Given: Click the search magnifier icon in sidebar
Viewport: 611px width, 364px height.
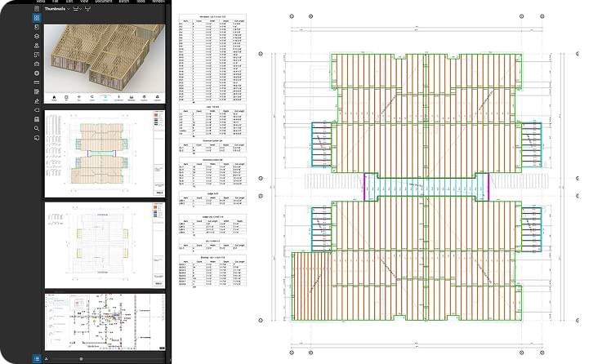Looking at the screenshot, I should pos(37,128).
